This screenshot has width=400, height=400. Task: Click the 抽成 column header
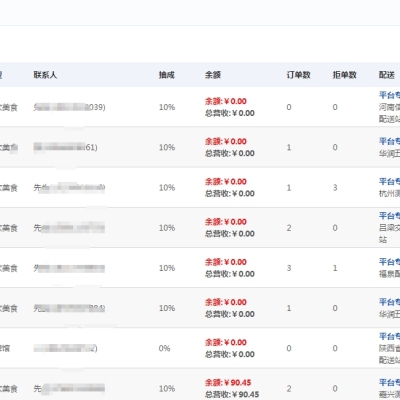[167, 75]
